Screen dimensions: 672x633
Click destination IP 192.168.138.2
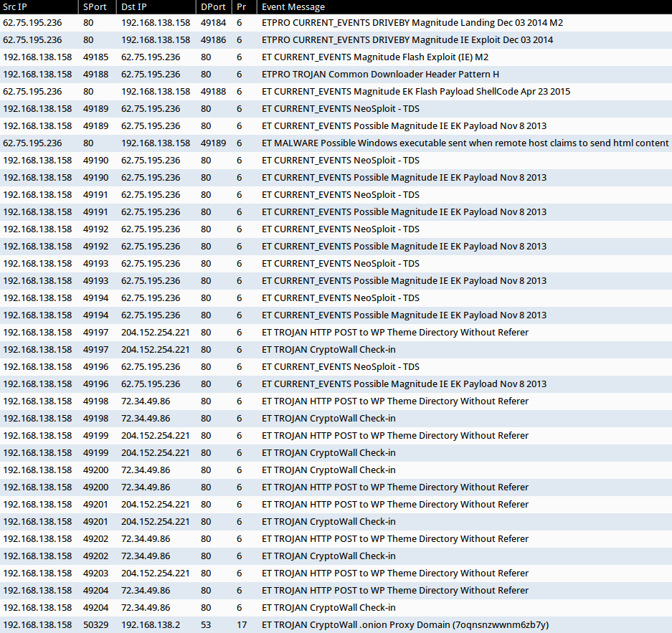(x=151, y=625)
